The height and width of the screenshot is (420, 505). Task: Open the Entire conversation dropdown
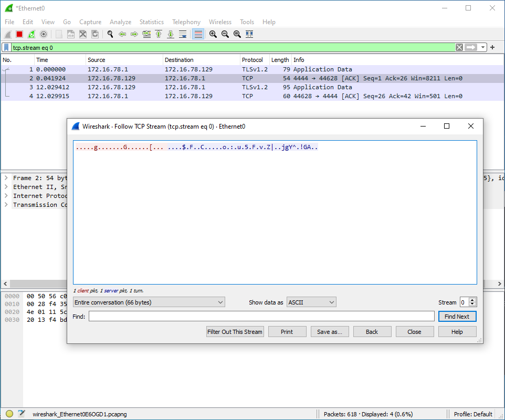tap(149, 302)
